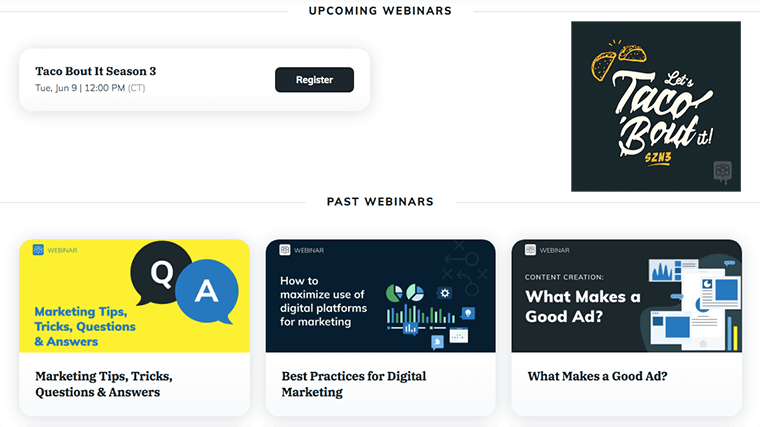Click the Let's Taco Bout It promo image

(x=655, y=106)
